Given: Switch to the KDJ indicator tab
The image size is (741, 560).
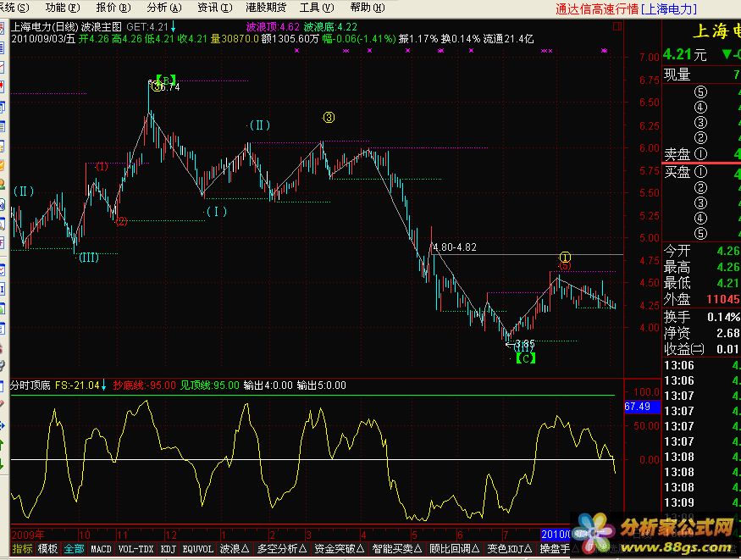Looking at the screenshot, I should (x=169, y=549).
